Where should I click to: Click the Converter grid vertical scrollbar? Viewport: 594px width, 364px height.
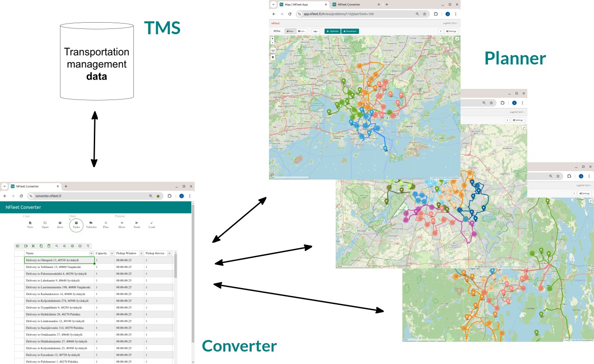(175, 266)
